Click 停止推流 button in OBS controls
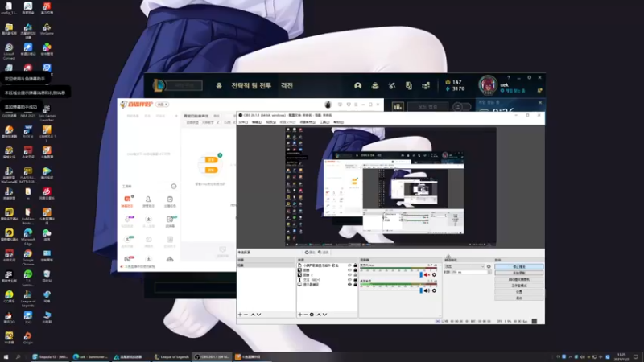Viewport: 644px width, 362px height. pos(519,267)
